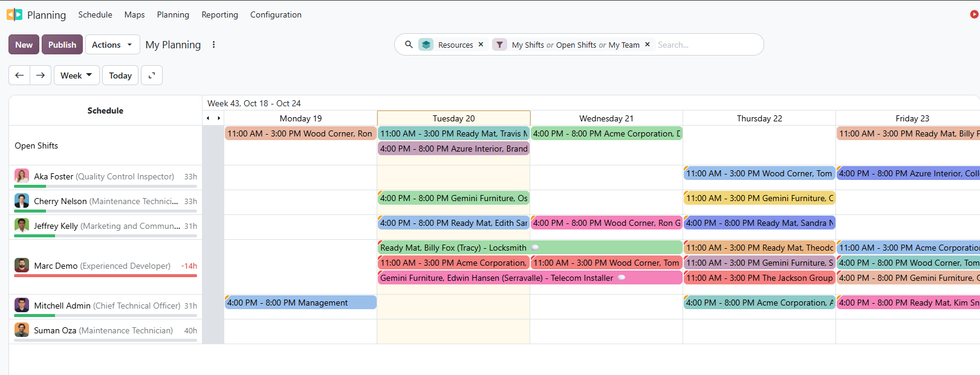Click Suman Oza's hours progress bar

106,341
